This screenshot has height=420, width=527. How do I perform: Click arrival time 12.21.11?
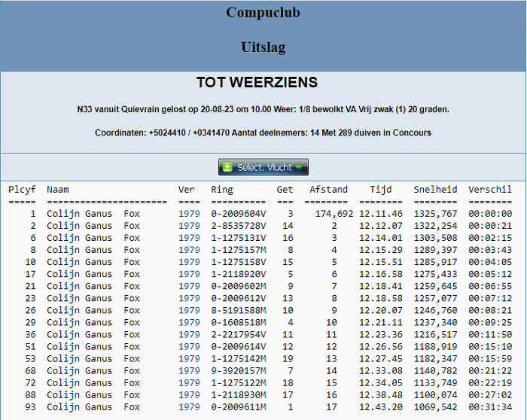click(381, 323)
